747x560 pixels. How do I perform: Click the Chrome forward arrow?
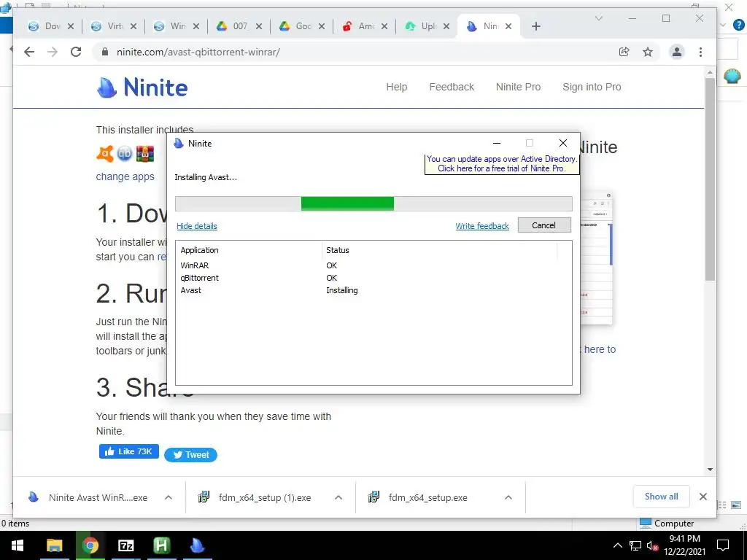pos(53,52)
